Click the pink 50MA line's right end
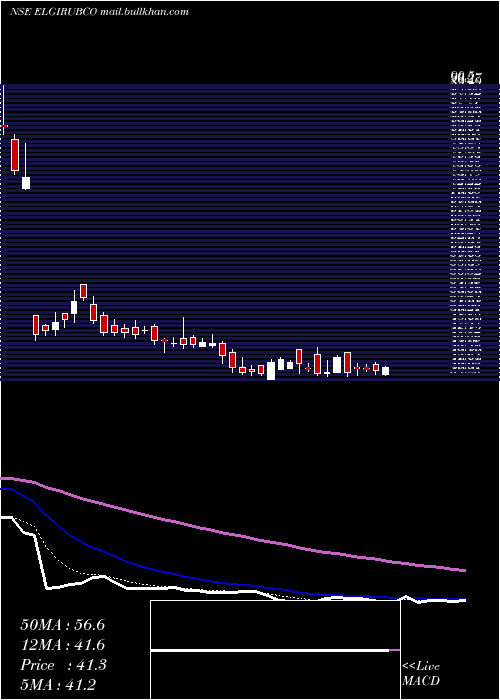 pos(464,570)
